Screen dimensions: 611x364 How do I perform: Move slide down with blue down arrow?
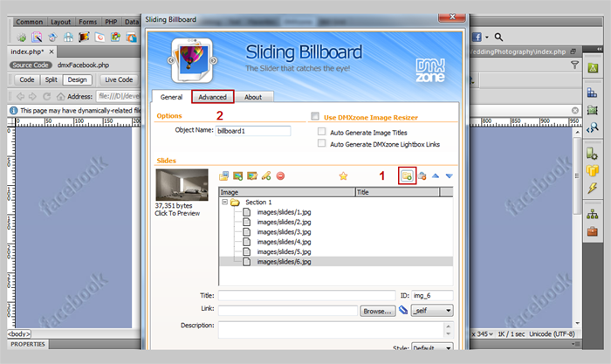[449, 176]
